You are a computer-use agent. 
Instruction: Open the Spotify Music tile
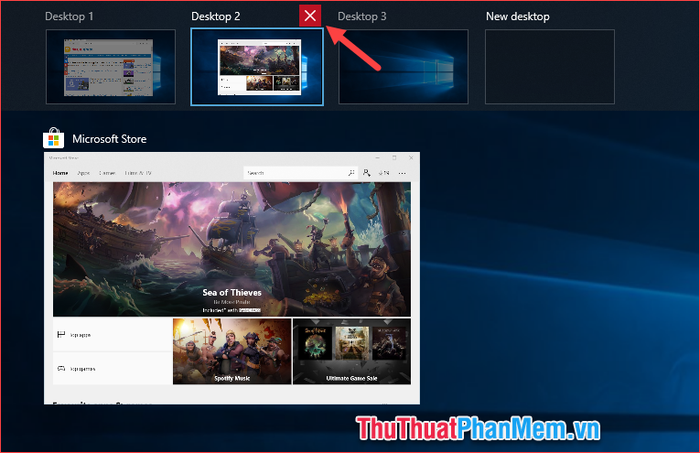[232, 351]
